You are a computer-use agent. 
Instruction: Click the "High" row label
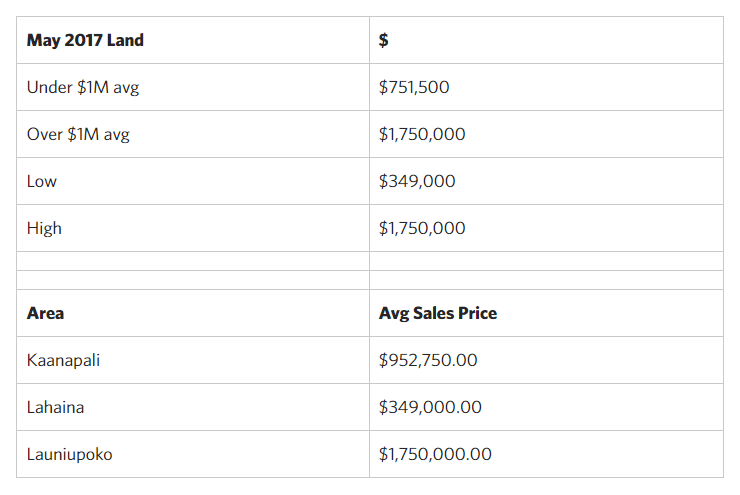44,228
